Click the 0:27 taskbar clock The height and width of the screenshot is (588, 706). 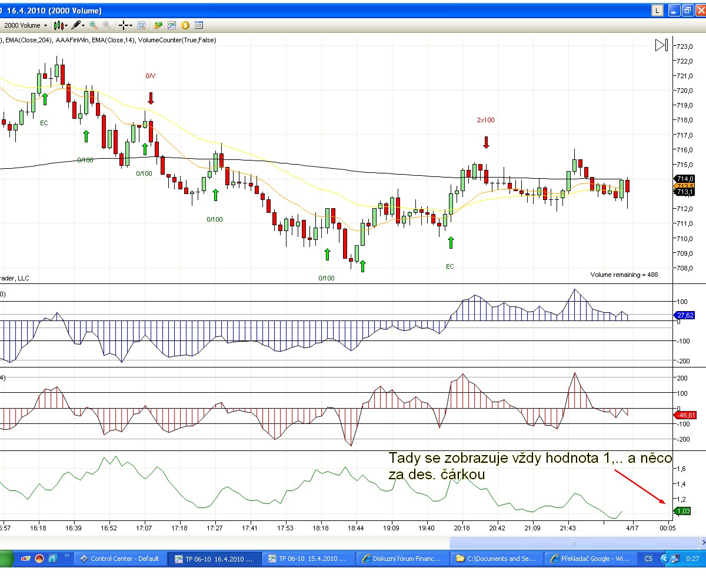[692, 559]
